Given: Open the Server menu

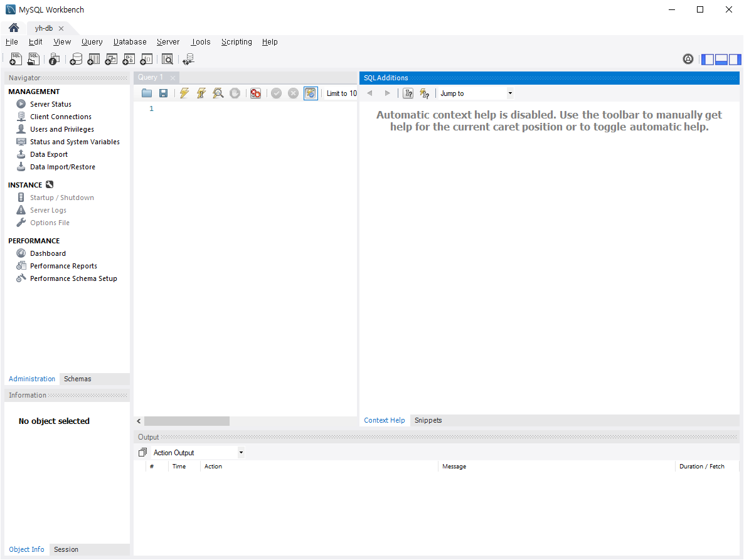Looking at the screenshot, I should 168,42.
